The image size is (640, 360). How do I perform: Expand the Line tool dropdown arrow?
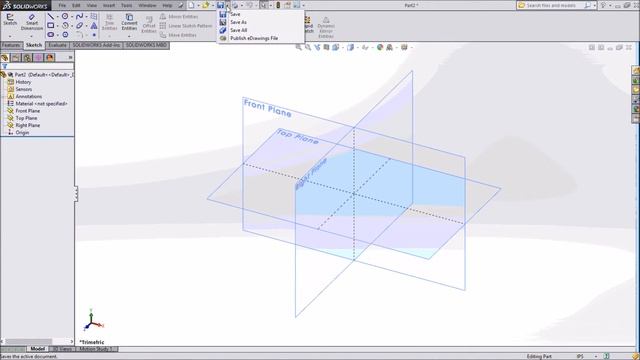58,17
